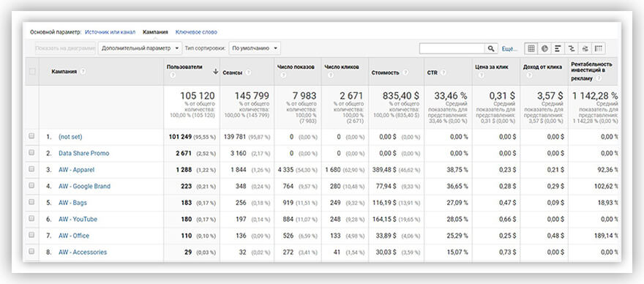Open the (not set) campaign link
The image size is (644, 284).
[x=70, y=137]
